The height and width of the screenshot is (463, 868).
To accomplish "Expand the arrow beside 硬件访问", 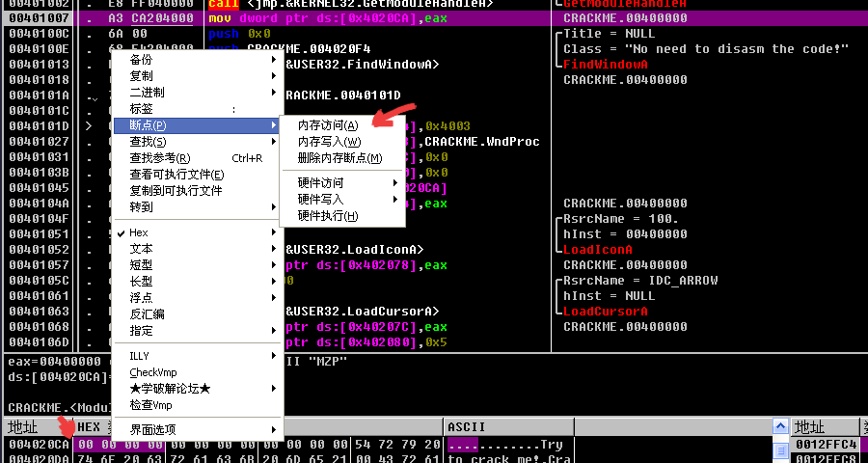I will coord(395,182).
